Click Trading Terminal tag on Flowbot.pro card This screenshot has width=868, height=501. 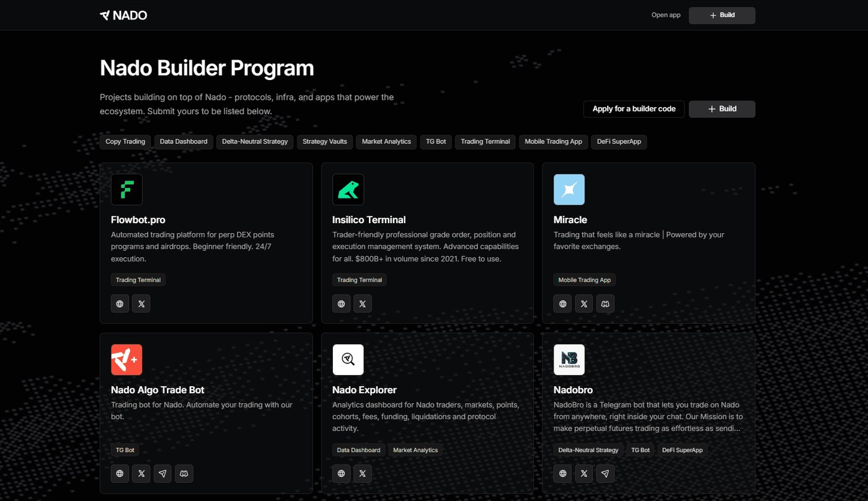click(x=138, y=280)
